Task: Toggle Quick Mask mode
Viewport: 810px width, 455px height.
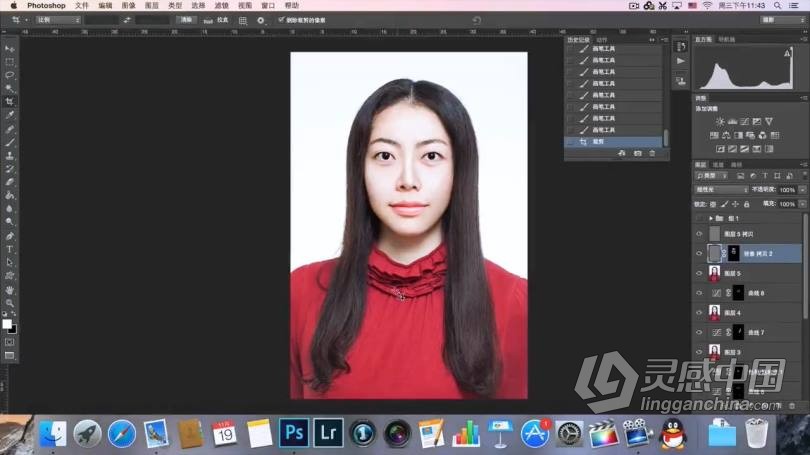Action: point(10,342)
